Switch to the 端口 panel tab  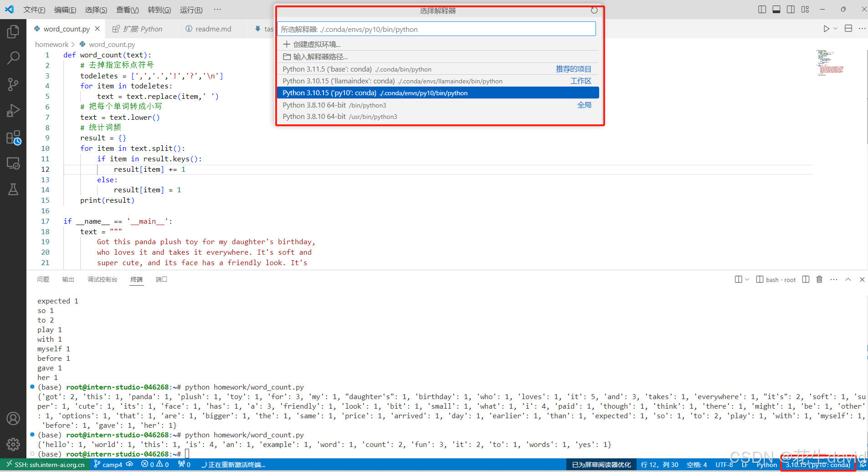(162, 279)
